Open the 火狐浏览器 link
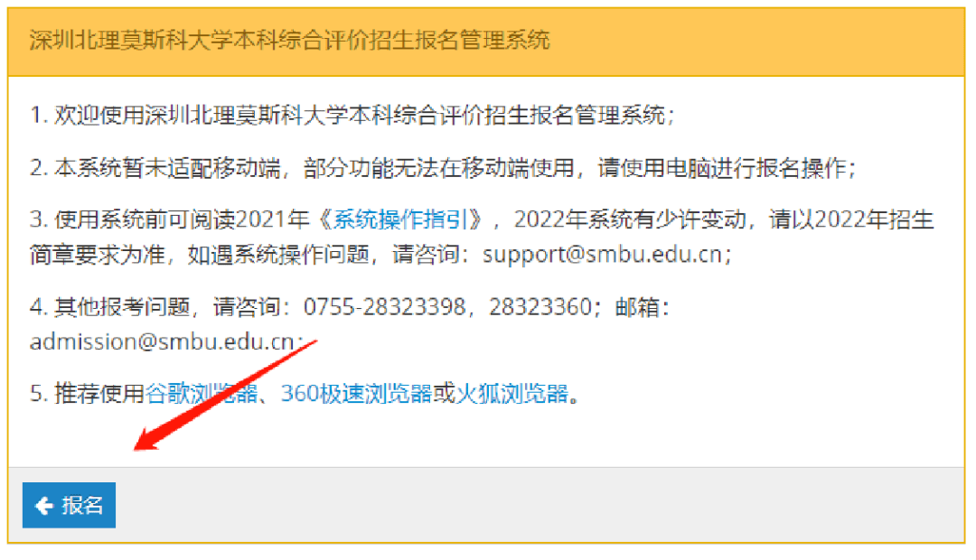The image size is (976, 560). tap(512, 393)
